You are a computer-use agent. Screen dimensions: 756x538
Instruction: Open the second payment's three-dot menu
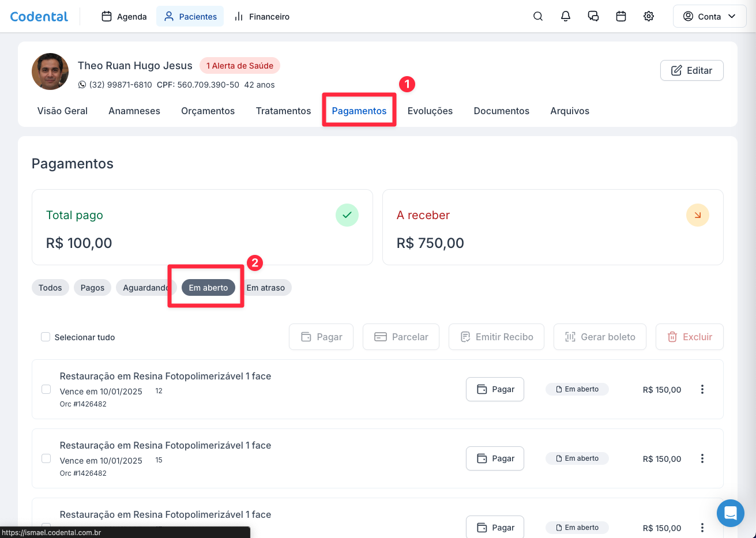pyautogui.click(x=702, y=458)
